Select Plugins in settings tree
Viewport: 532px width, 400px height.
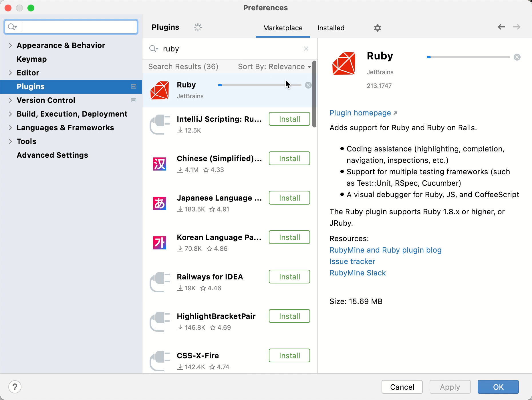point(71,87)
